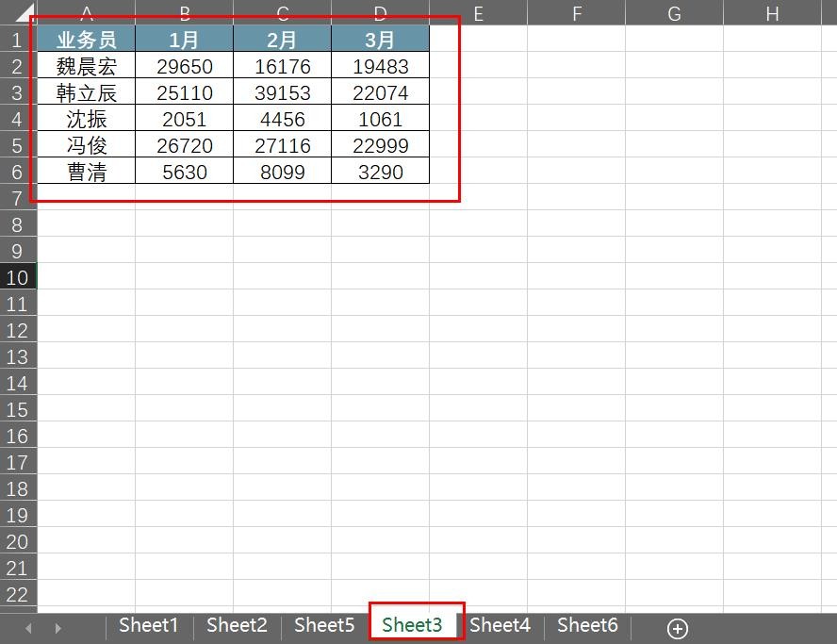Screen dimensions: 837x644
Task: Select the 3月 column heading cell
Action: [x=380, y=40]
